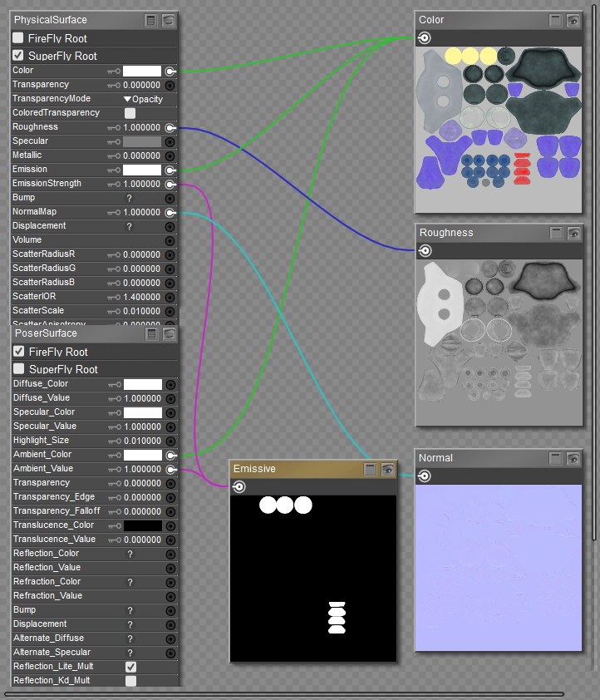Image resolution: width=600 pixels, height=700 pixels.
Task: Enable the FireFly Root checkbox in PhysicalSurface
Action: pyautogui.click(x=18, y=38)
